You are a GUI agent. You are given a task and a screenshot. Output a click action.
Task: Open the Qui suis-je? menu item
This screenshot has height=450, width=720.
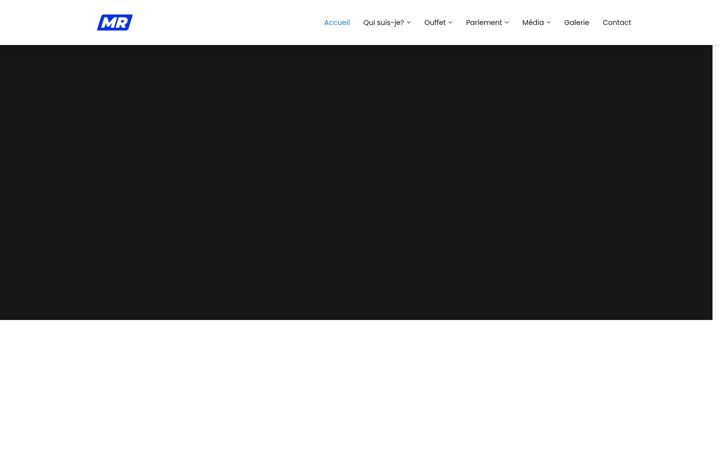pos(383,22)
